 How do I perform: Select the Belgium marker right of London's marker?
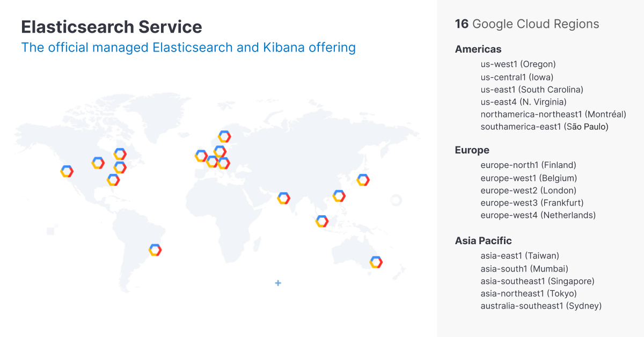coord(213,162)
